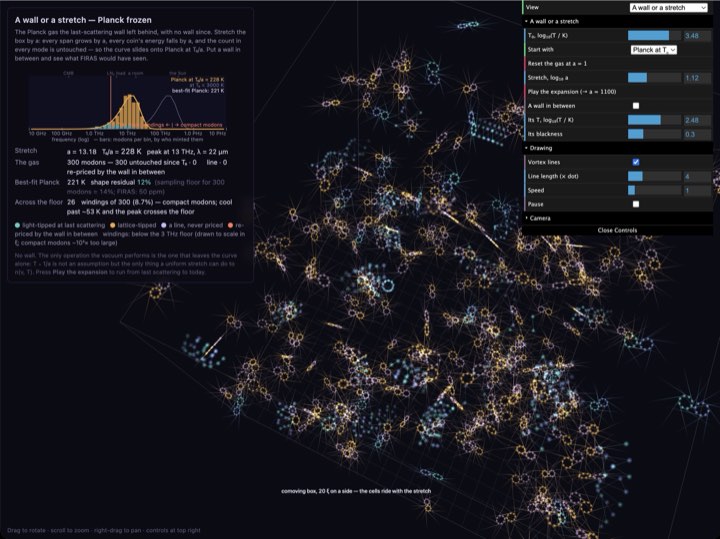720x539 pixels.
Task: Click the 'best-fit Planck: 221 K' chart label
Action: click(198, 91)
